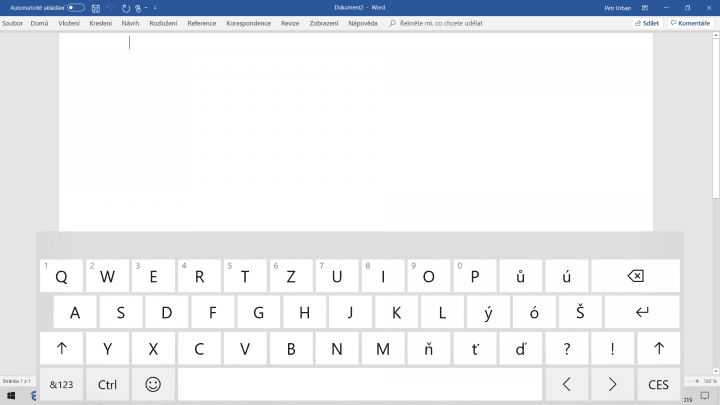Screen dimensions: 720x405
Task: Switch to the Vložení tab
Action: click(x=69, y=23)
